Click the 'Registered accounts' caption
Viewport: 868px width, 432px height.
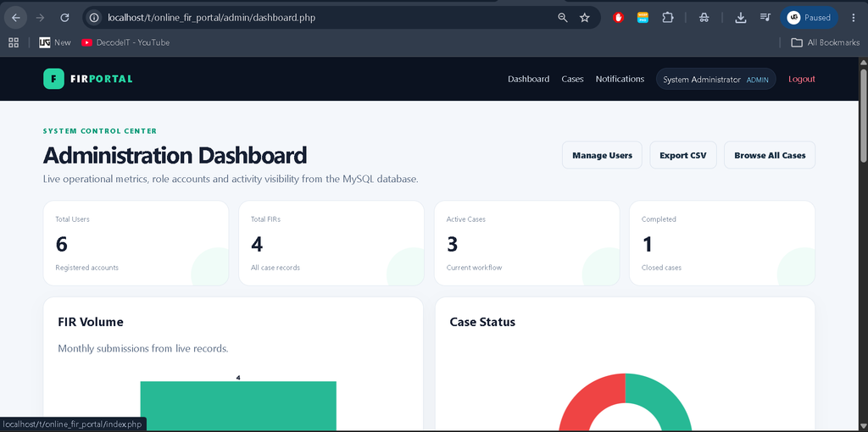[x=87, y=268]
